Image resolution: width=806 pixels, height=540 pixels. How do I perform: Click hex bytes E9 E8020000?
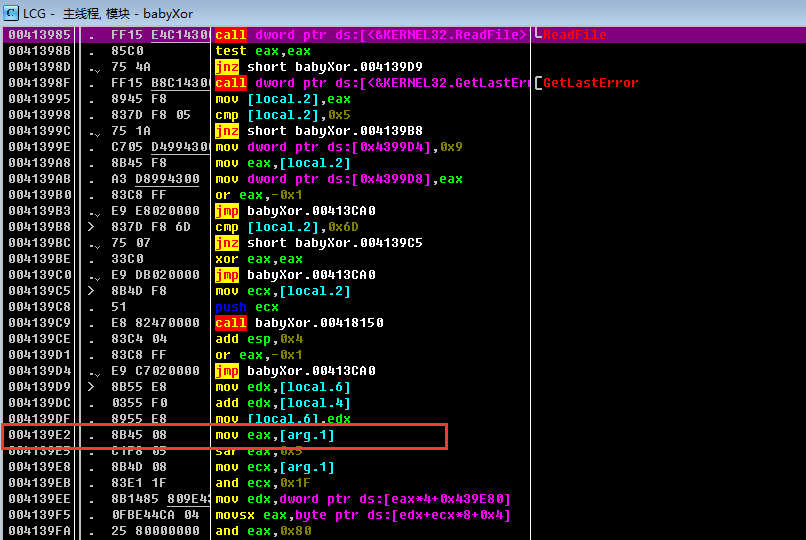click(155, 211)
